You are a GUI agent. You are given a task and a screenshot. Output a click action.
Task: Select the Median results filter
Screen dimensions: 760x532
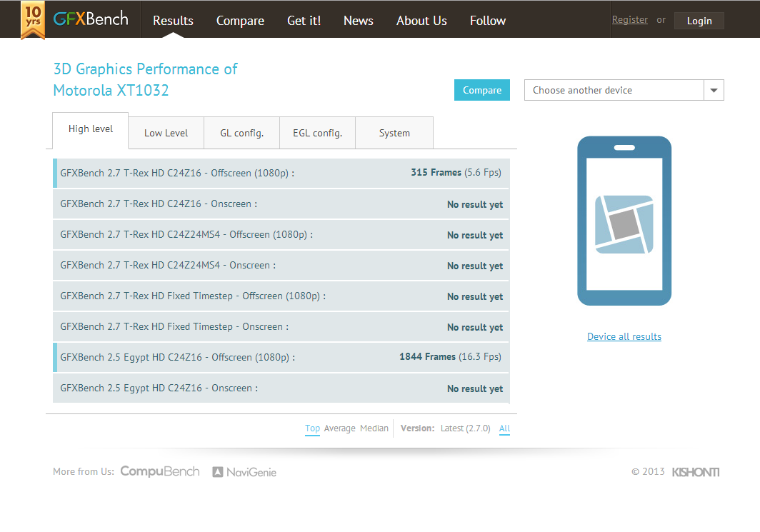point(374,428)
